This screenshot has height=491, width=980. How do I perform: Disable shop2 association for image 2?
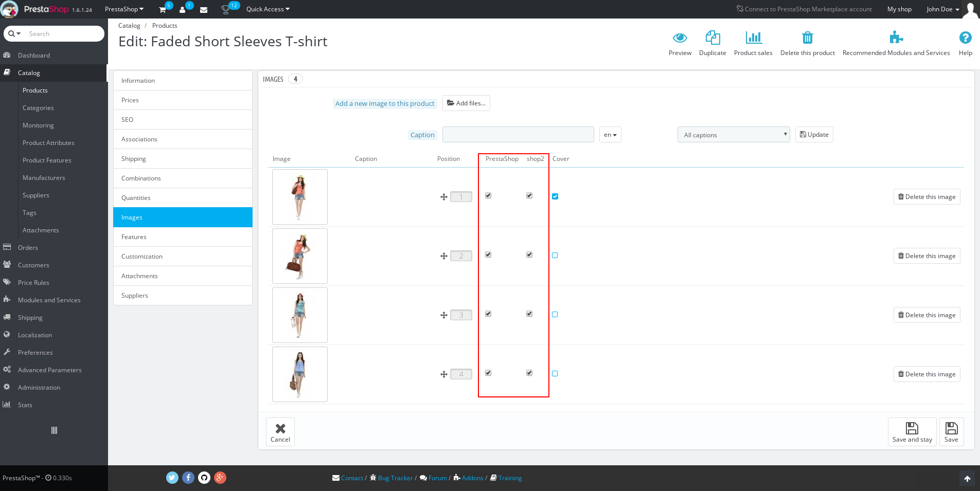[x=529, y=254]
